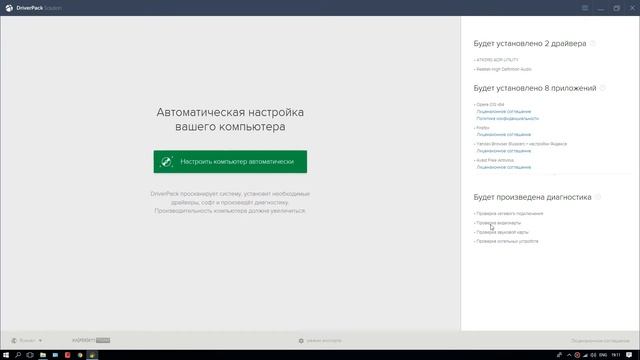
Task: Click the info icon beside 8 приложений heading
Action: [x=603, y=88]
